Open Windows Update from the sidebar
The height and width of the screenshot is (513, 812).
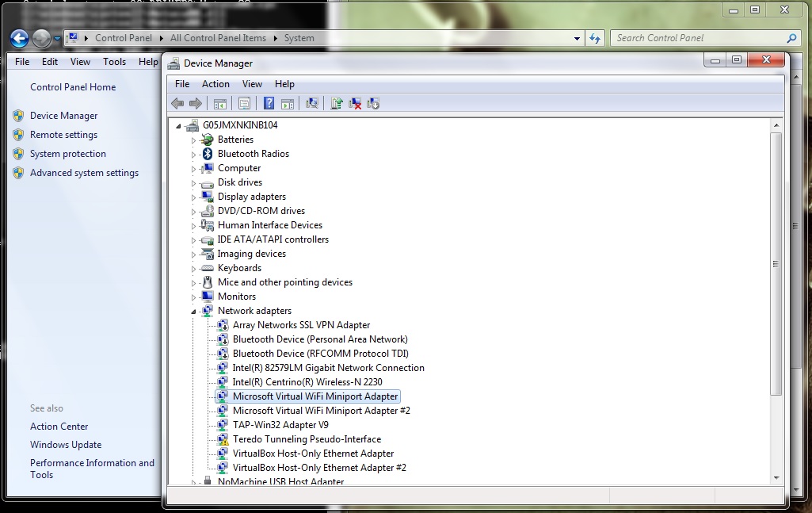[66, 444]
